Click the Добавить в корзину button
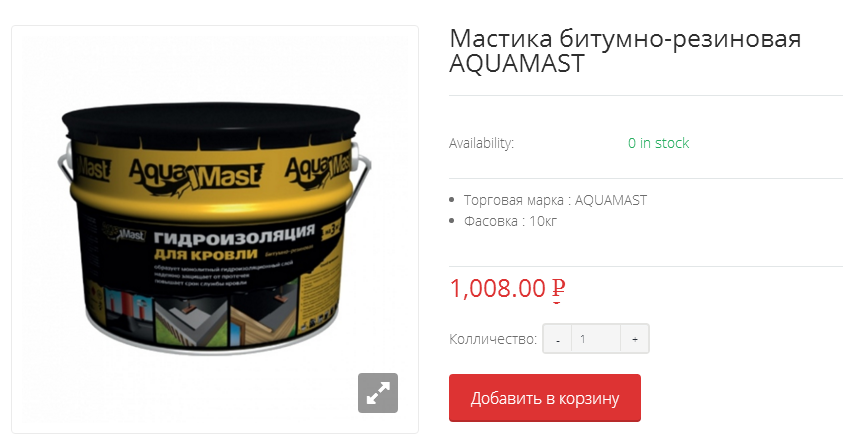 click(545, 398)
